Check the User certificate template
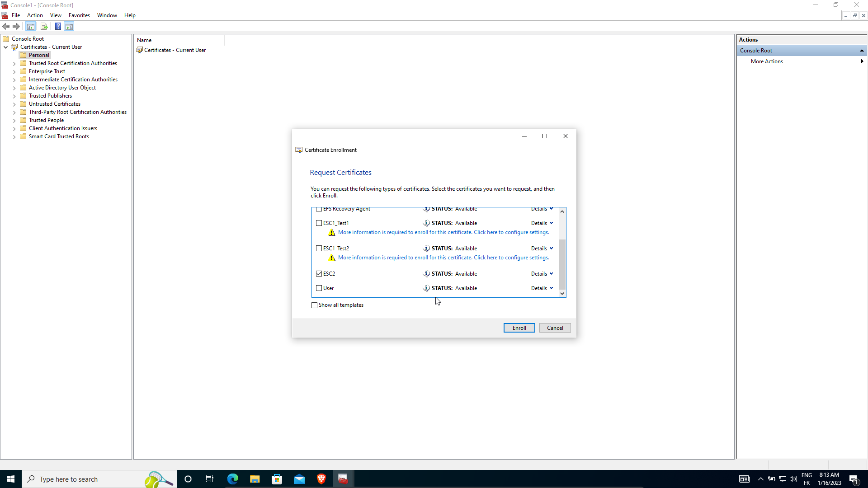The image size is (868, 488). click(x=319, y=288)
